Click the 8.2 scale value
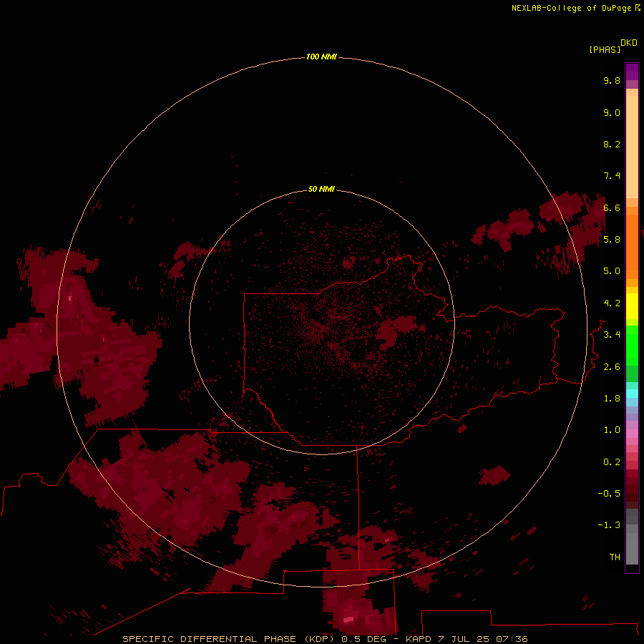 click(x=612, y=144)
